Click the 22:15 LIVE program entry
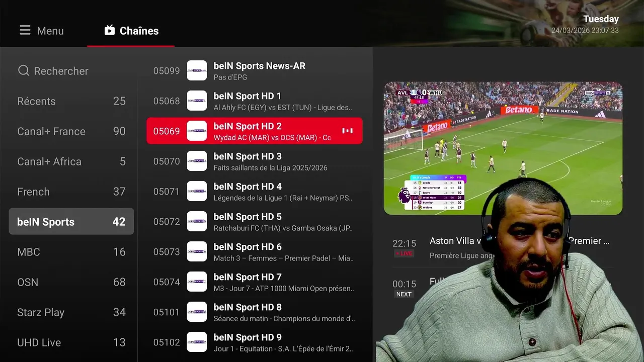The width and height of the screenshot is (644, 362). pyautogui.click(x=503, y=248)
